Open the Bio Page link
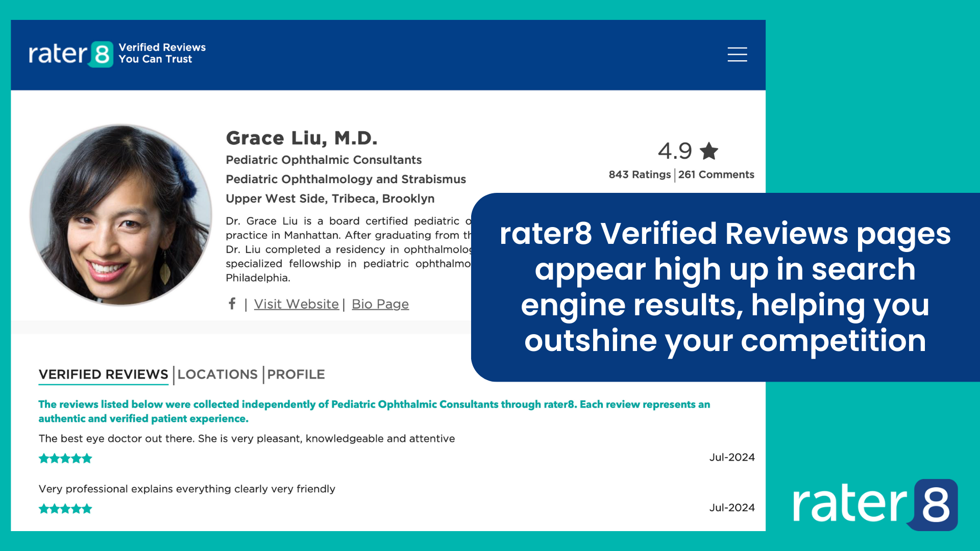Screen dimensions: 980x551 (380, 304)
